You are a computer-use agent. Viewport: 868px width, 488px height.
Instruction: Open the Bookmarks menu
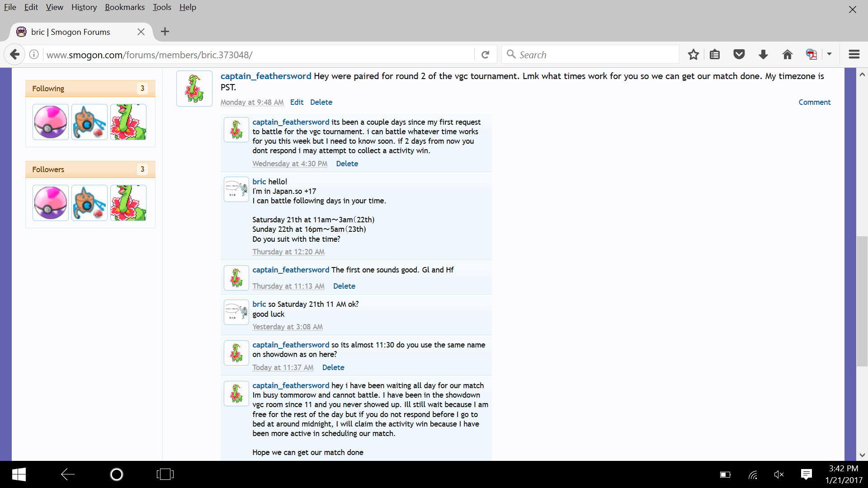pos(125,7)
